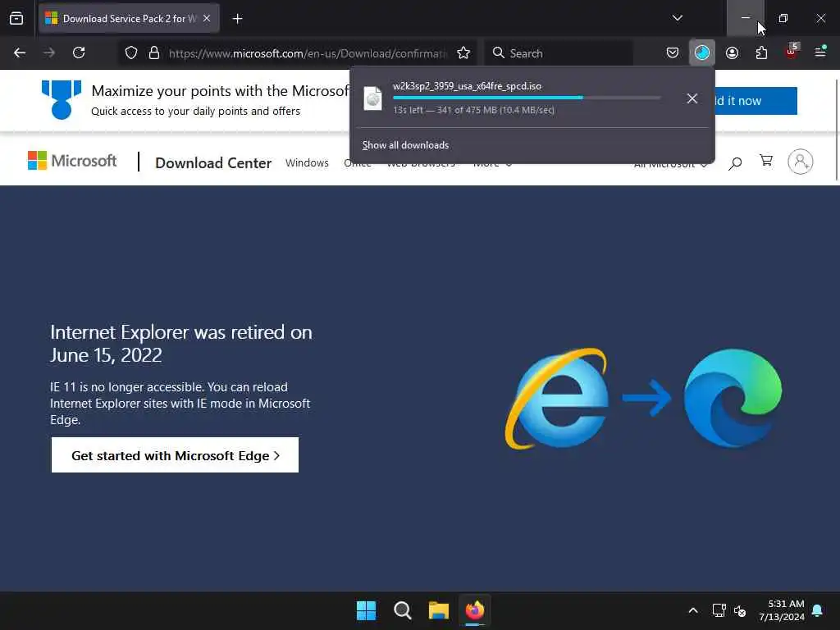
Task: Close the Download Service Pack 2 tab
Action: pyautogui.click(x=207, y=19)
